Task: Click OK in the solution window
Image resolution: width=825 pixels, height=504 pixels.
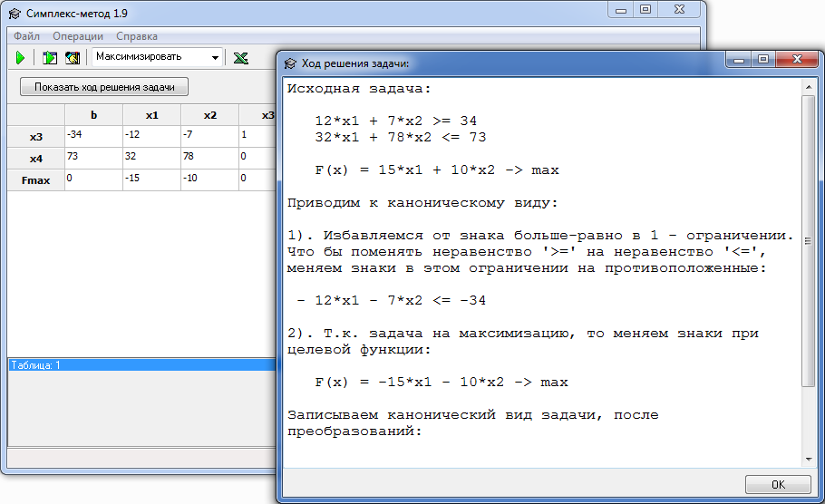Action: click(778, 484)
